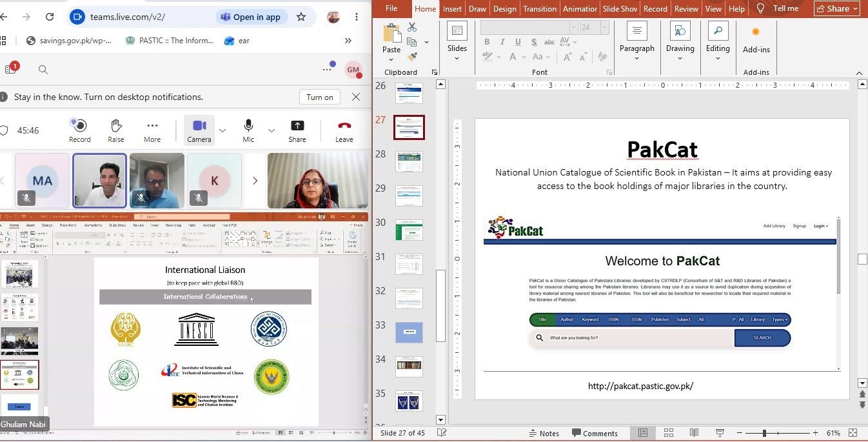Switch to the Design ribbon tab
The image size is (868, 442).
pos(504,8)
